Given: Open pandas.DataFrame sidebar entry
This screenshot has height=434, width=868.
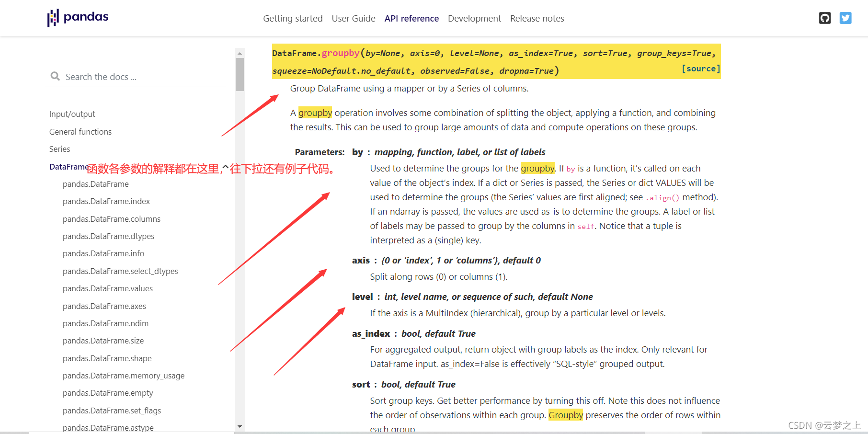Looking at the screenshot, I should coord(96,184).
